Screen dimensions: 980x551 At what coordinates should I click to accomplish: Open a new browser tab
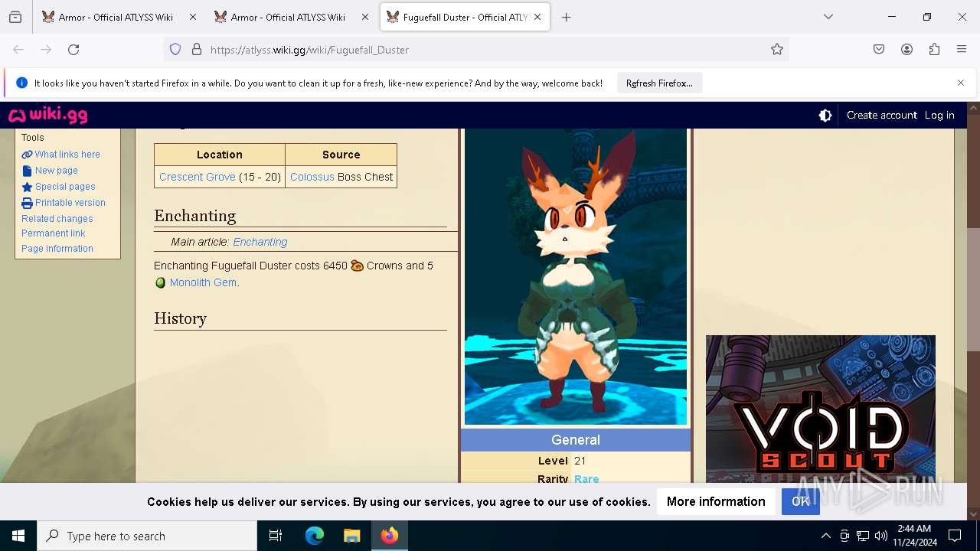pos(566,17)
